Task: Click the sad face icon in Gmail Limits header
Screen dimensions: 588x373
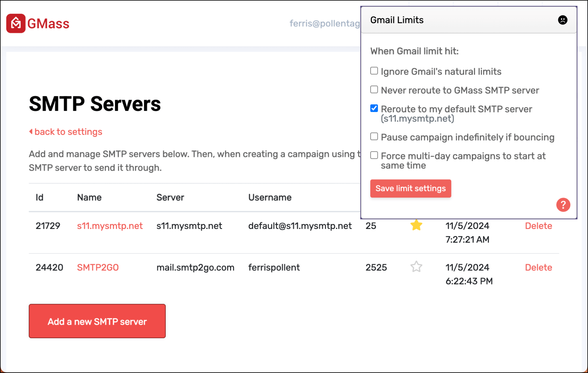Action: tap(562, 20)
